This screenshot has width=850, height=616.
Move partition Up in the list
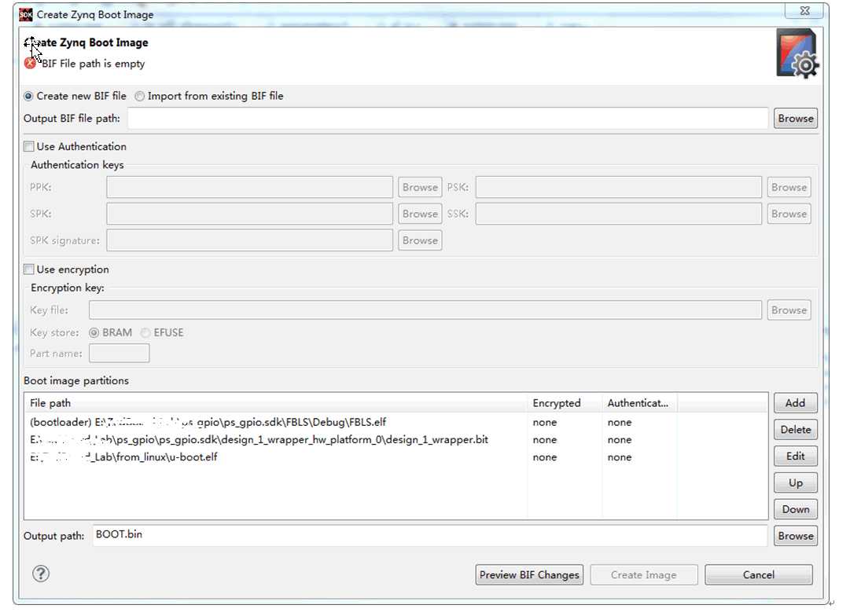point(795,482)
